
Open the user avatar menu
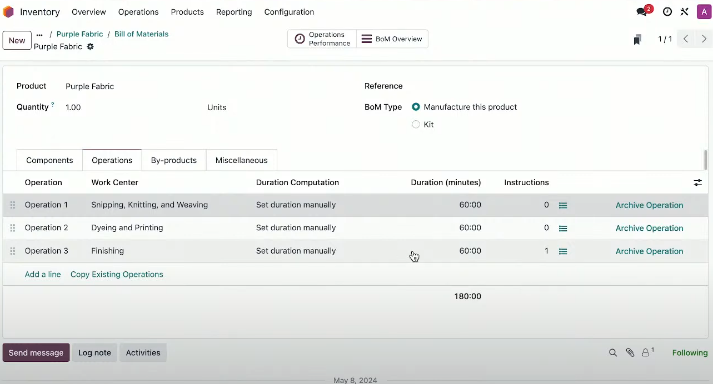pyautogui.click(x=703, y=12)
